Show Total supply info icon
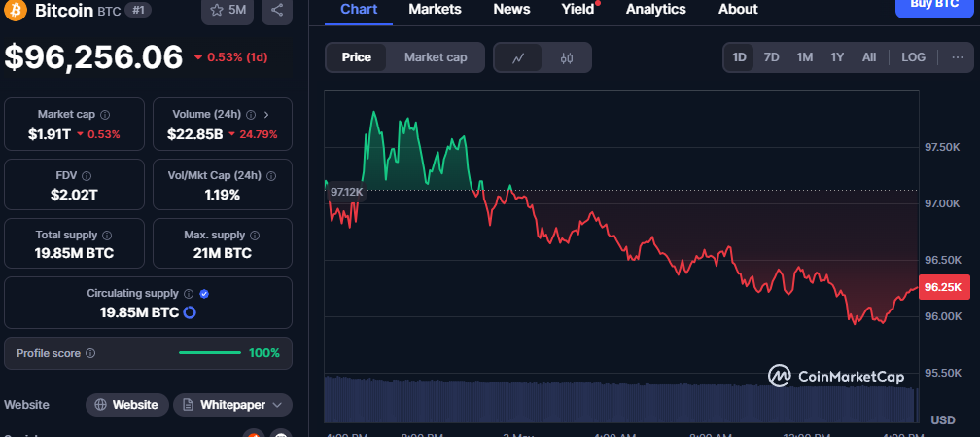 click(107, 236)
